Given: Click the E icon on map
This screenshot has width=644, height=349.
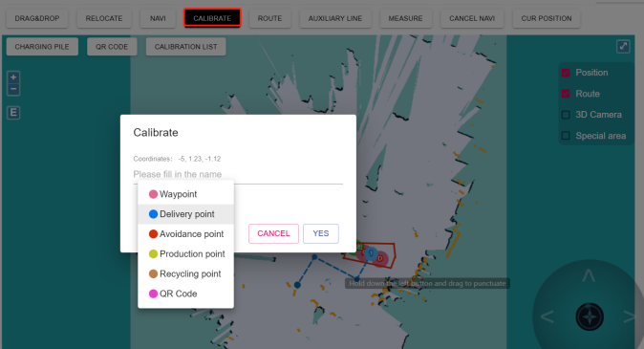Looking at the screenshot, I should click(13, 113).
